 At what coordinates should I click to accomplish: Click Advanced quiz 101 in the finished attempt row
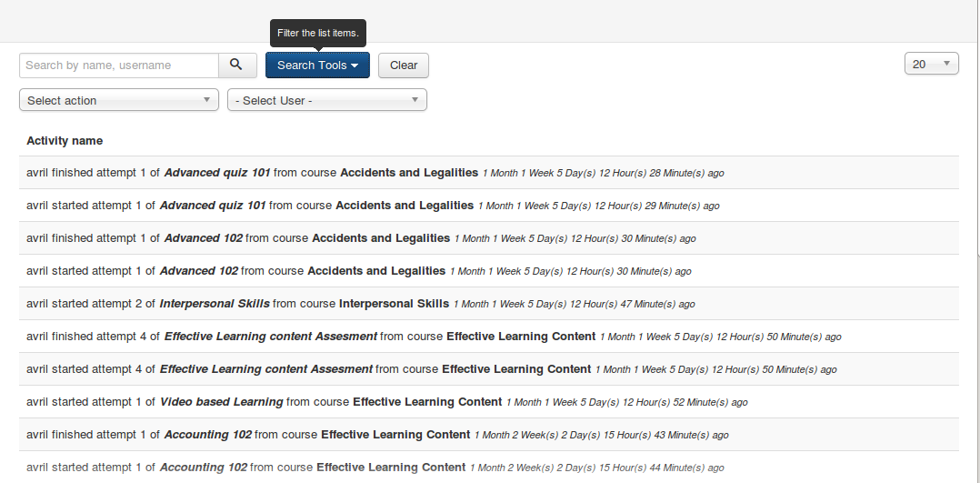(217, 173)
